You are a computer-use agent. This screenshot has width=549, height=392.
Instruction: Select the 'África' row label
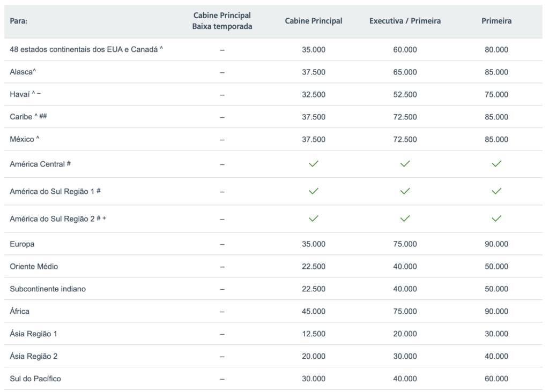20,311
